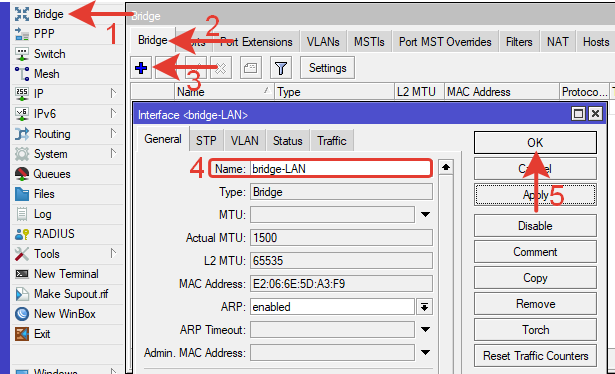Image resolution: width=615 pixels, height=374 pixels.
Task: Select the Status tab in dialog
Action: [x=287, y=141]
